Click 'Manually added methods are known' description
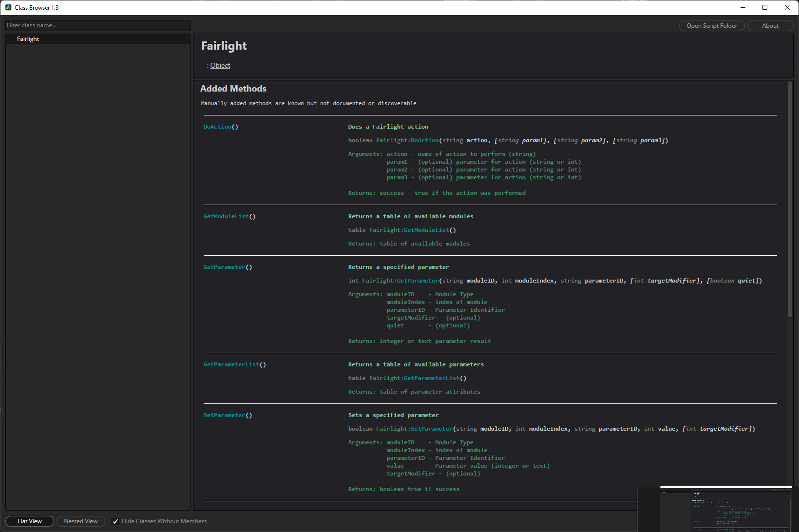This screenshot has width=799, height=532. click(308, 103)
